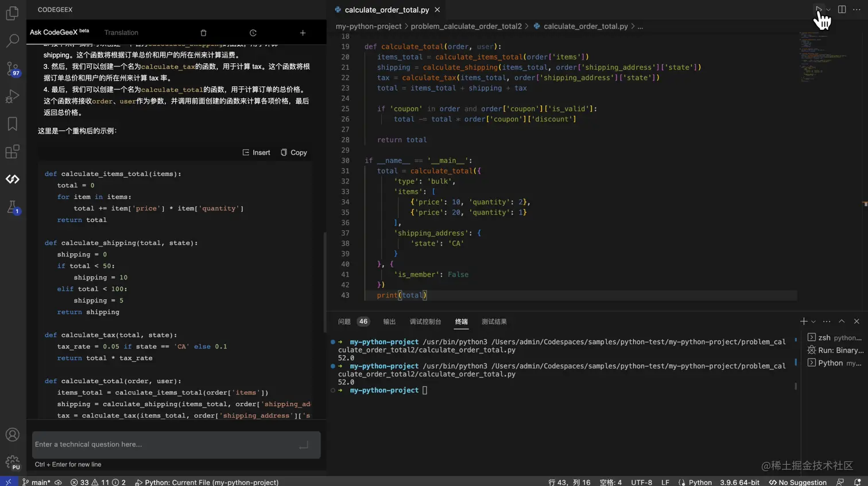Open the remote window indicator in the status bar
Viewport: 868px width, 486px height.
(x=8, y=482)
